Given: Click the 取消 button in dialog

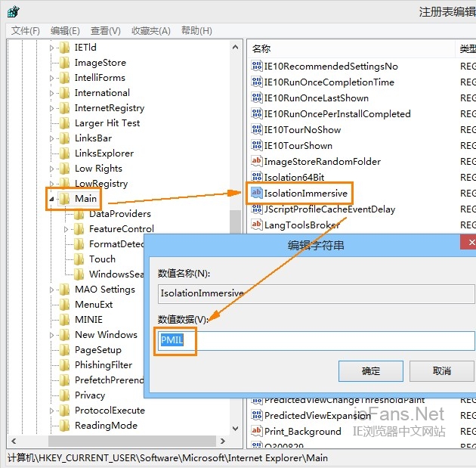Looking at the screenshot, I should pos(442,371).
